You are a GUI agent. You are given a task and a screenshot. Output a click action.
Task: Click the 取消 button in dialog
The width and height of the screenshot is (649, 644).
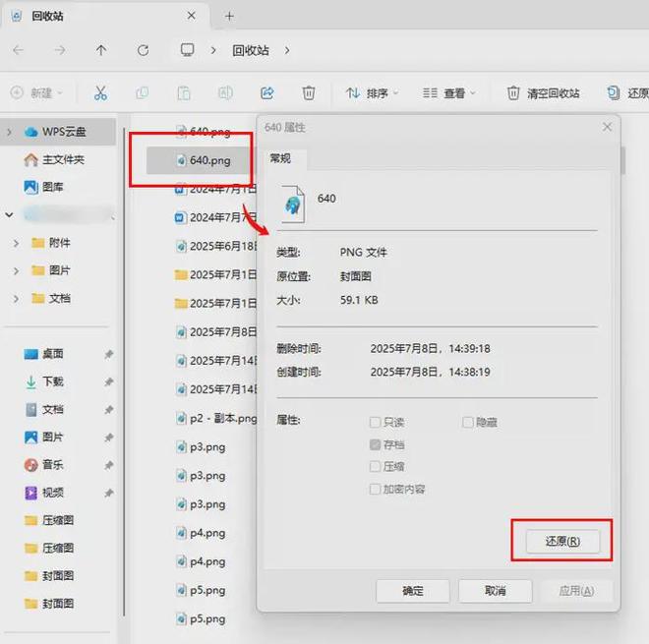[x=495, y=591]
